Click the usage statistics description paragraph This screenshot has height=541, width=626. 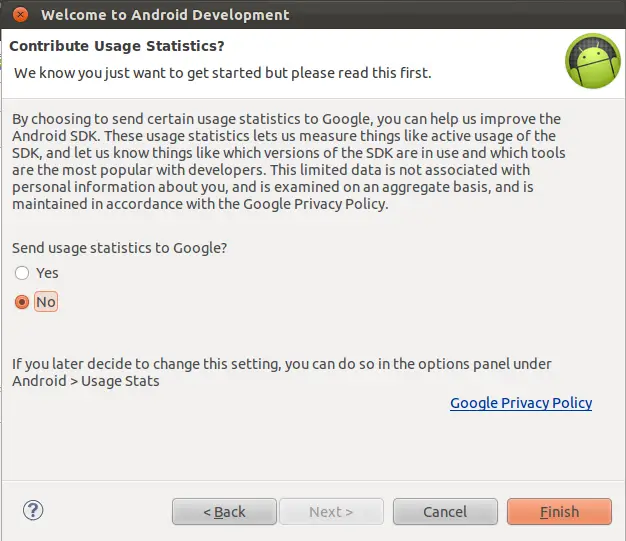click(x=289, y=161)
